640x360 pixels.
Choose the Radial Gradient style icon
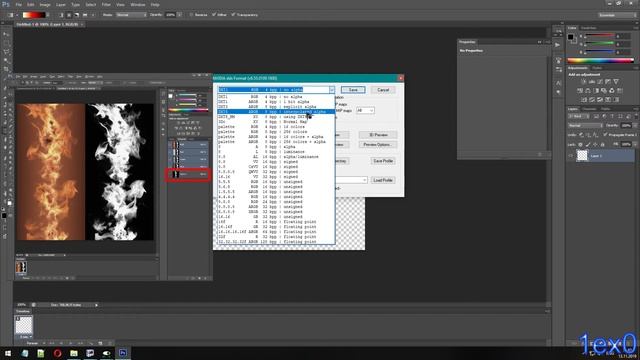click(69, 15)
